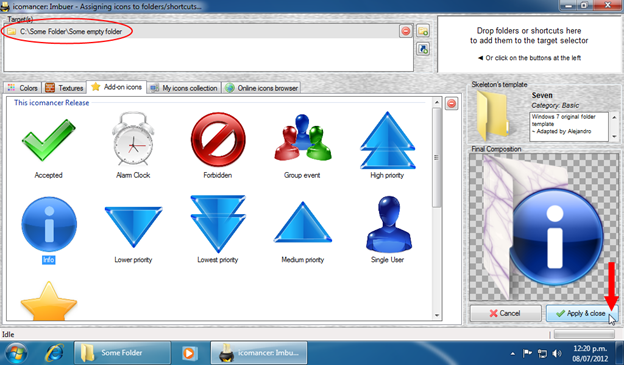The image size is (624, 365).
Task: Click the volume speaker tray icon
Action: pos(557,353)
